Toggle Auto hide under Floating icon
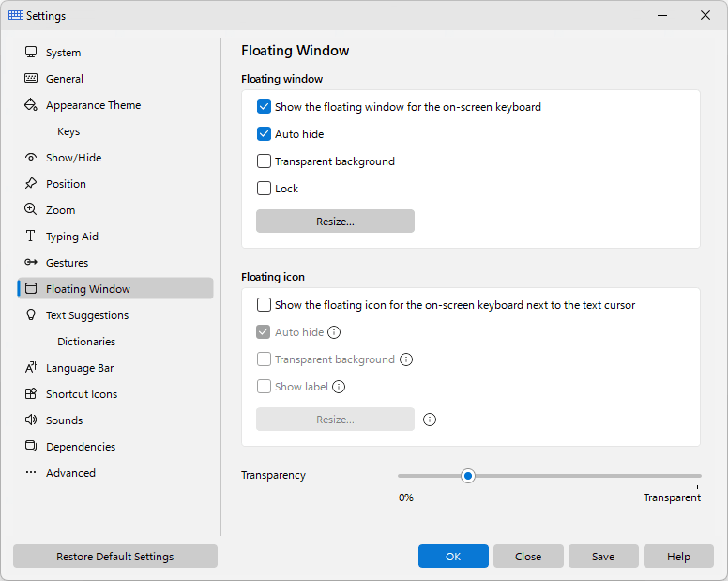The height and width of the screenshot is (581, 728). coord(264,332)
